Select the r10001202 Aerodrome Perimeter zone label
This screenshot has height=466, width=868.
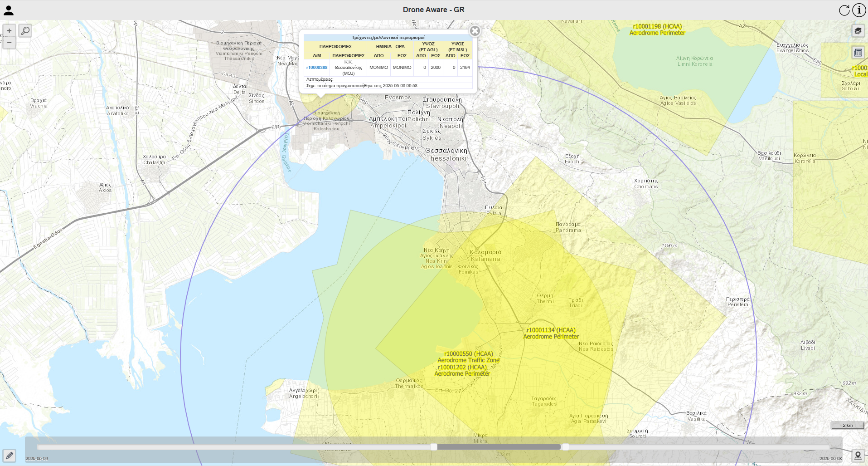[462, 371]
